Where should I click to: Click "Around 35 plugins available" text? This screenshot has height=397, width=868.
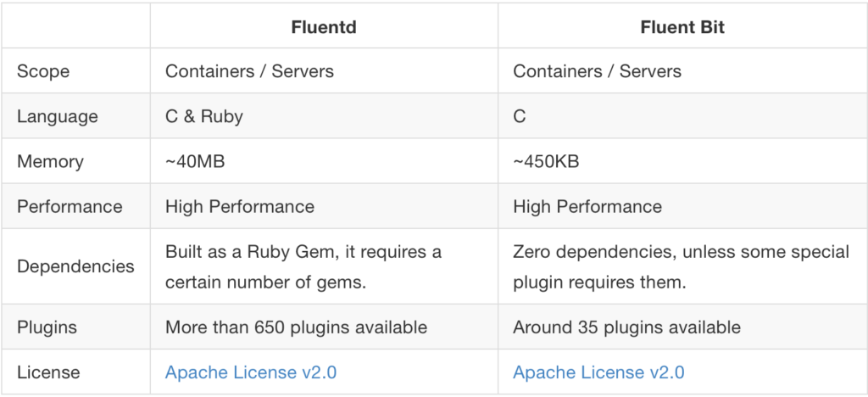click(x=627, y=327)
